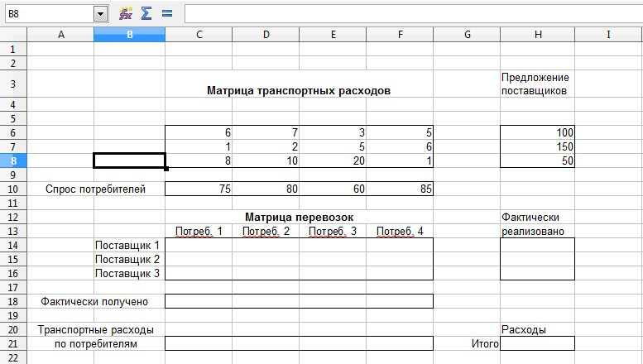Click the Function equals sign icon
Screen dimensions: 643x364
pyautogui.click(x=166, y=13)
